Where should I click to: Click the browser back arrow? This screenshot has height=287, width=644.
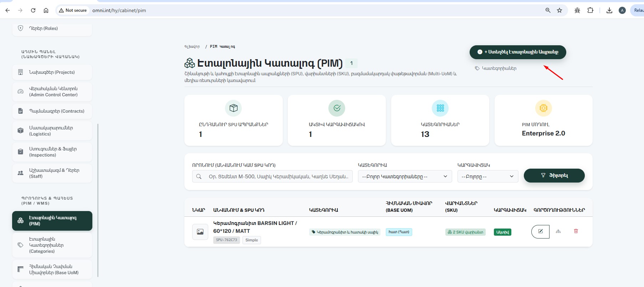pyautogui.click(x=7, y=10)
